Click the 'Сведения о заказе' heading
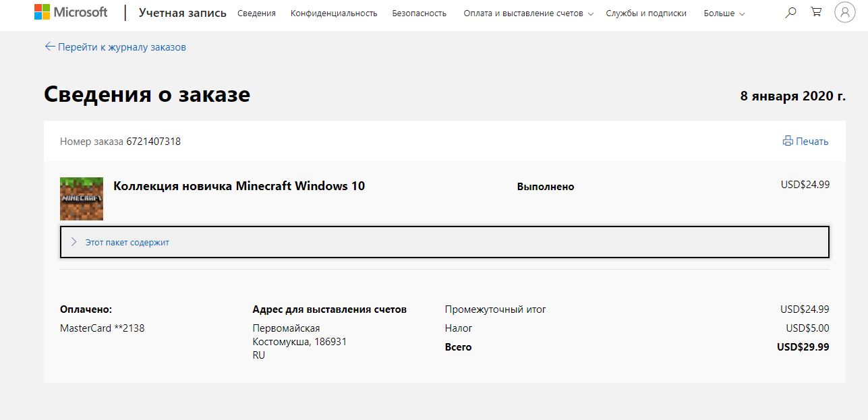 point(147,94)
